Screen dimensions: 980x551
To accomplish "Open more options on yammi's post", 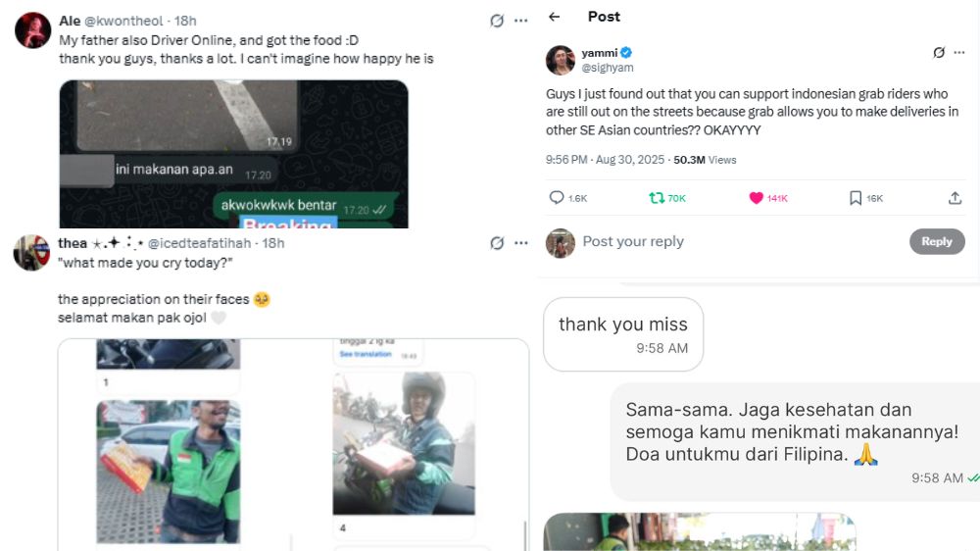I will pos(962,53).
